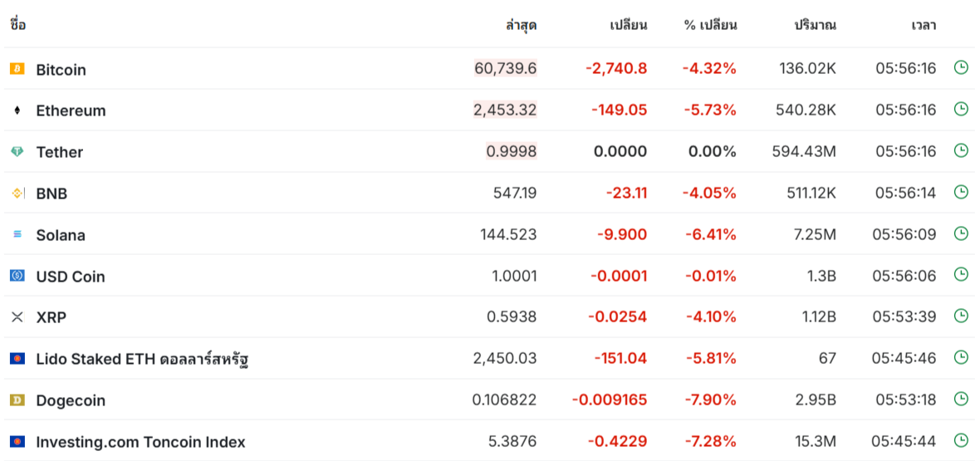Open the XRP name link
Image resolution: width=980 pixels, height=461 pixels.
[x=51, y=318]
